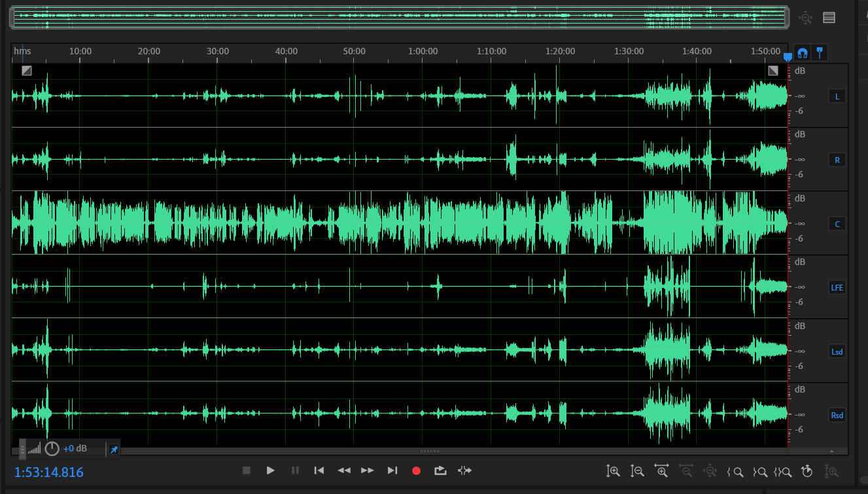This screenshot has height=494, width=868.
Task: Click the Zoom Selected Track icon
Action: (x=831, y=470)
